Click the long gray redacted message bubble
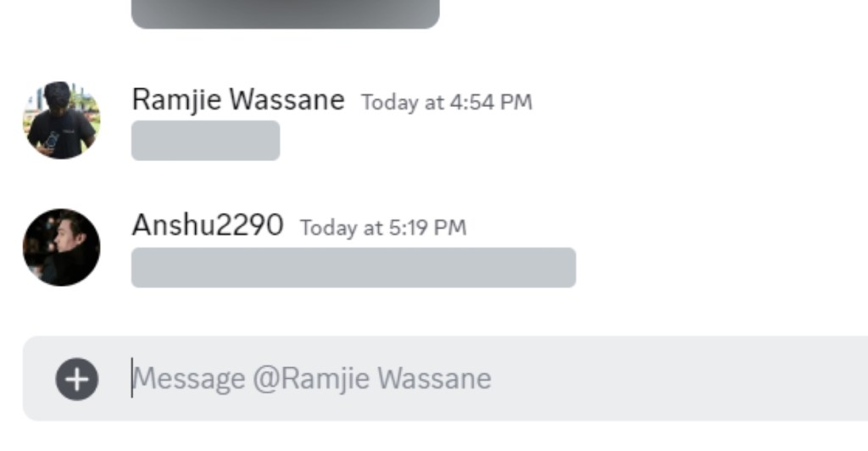 click(x=353, y=268)
